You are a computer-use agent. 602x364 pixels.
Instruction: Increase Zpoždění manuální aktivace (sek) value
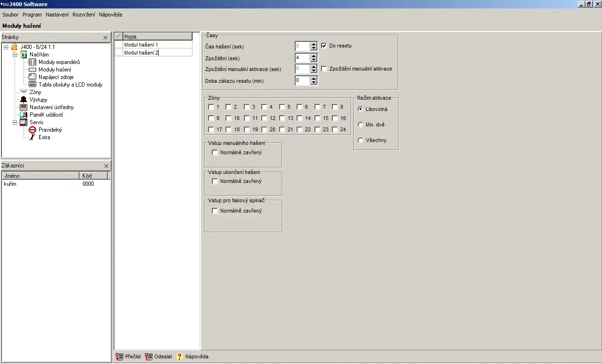coord(314,67)
